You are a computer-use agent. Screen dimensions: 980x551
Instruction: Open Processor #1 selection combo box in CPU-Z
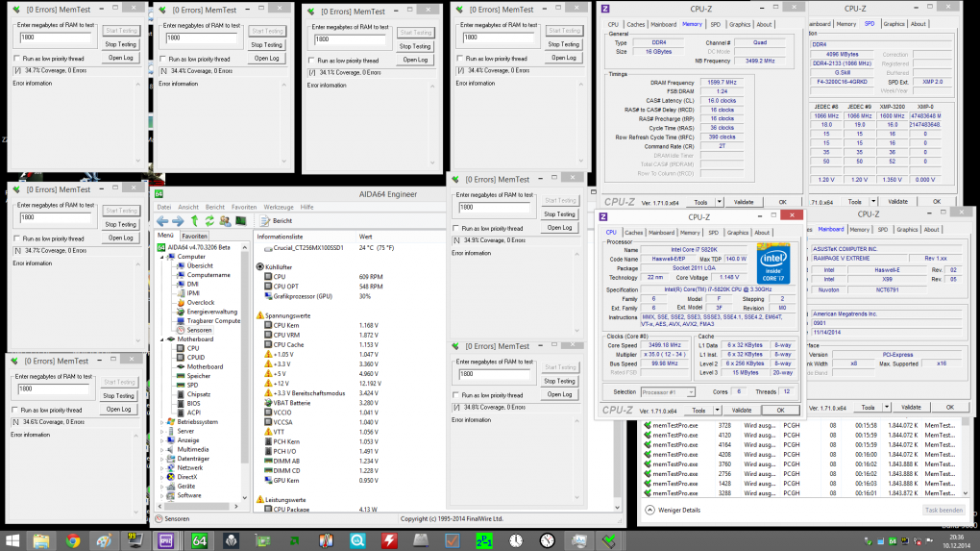pos(668,392)
